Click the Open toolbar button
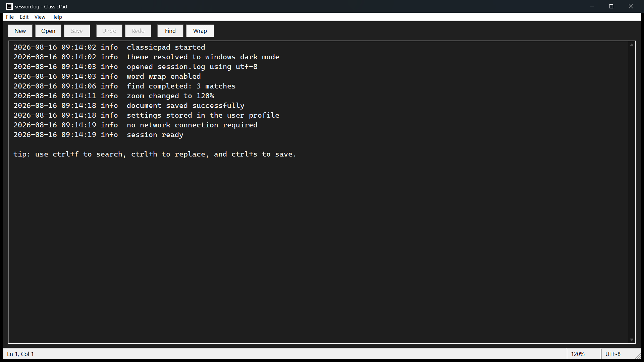This screenshot has width=644, height=362. [x=48, y=31]
